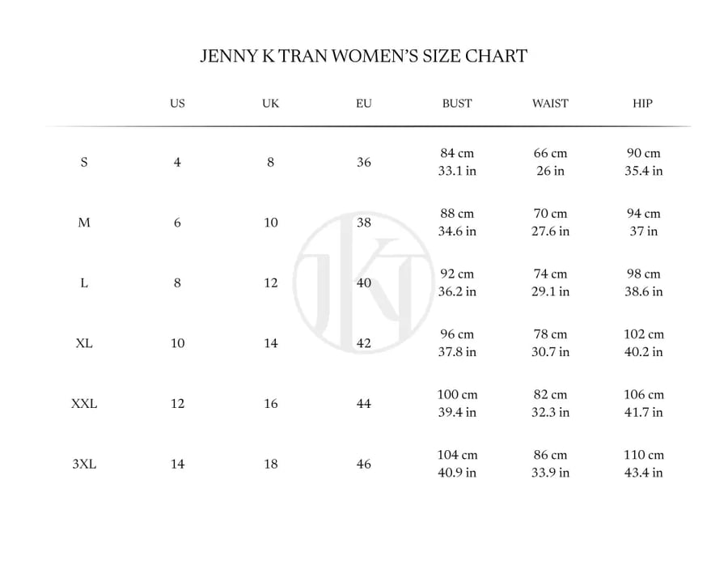This screenshot has width=728, height=582.
Task: Click the chart title text
Action: click(363, 56)
